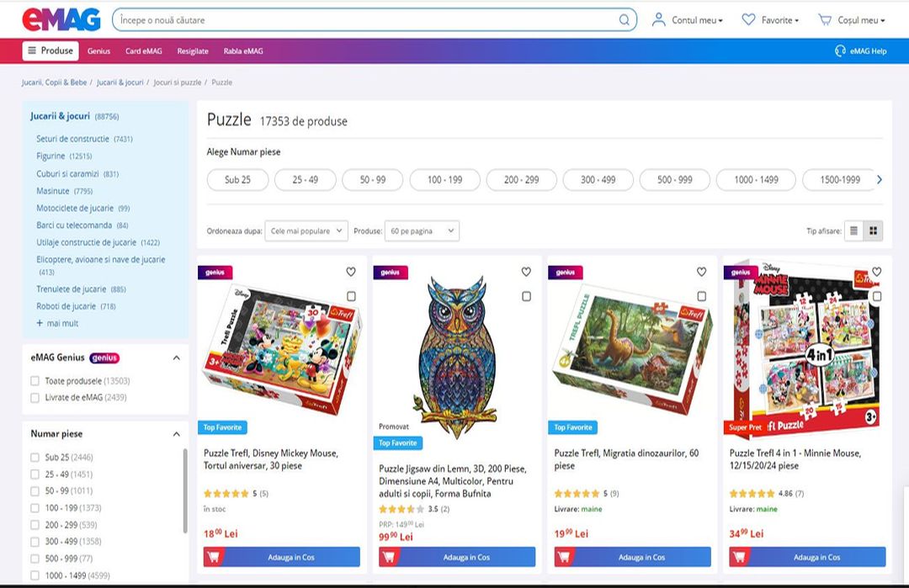Open the Cosul meu cart icon
The width and height of the screenshot is (909, 588).
824,19
